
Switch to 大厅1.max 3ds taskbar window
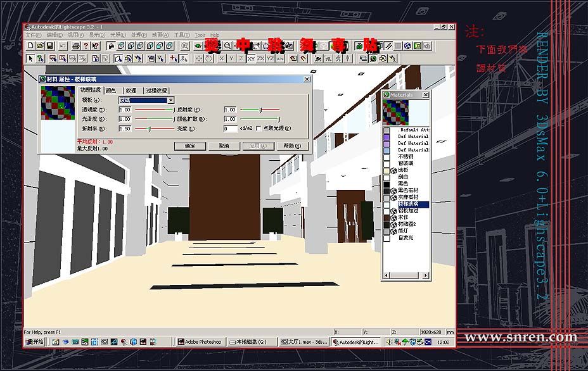[x=304, y=342]
